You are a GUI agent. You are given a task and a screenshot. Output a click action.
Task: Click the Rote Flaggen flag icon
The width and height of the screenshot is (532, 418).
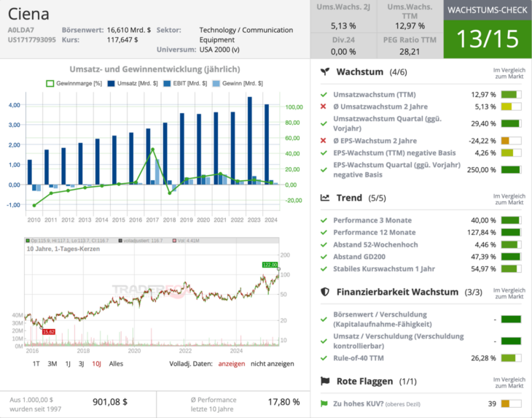pos(325,381)
